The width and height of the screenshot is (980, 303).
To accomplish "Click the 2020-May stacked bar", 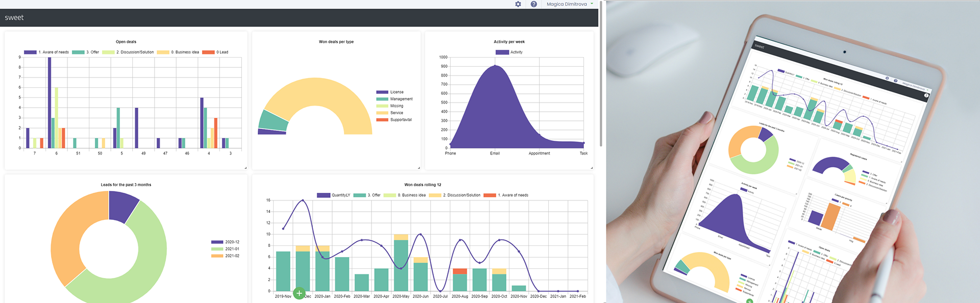I will [x=401, y=263].
